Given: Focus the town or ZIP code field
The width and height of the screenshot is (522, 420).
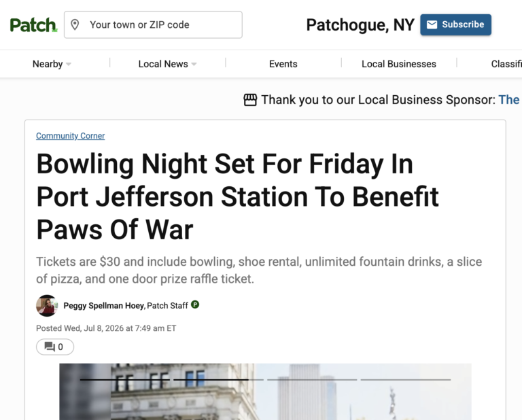Looking at the screenshot, I should (x=153, y=24).
